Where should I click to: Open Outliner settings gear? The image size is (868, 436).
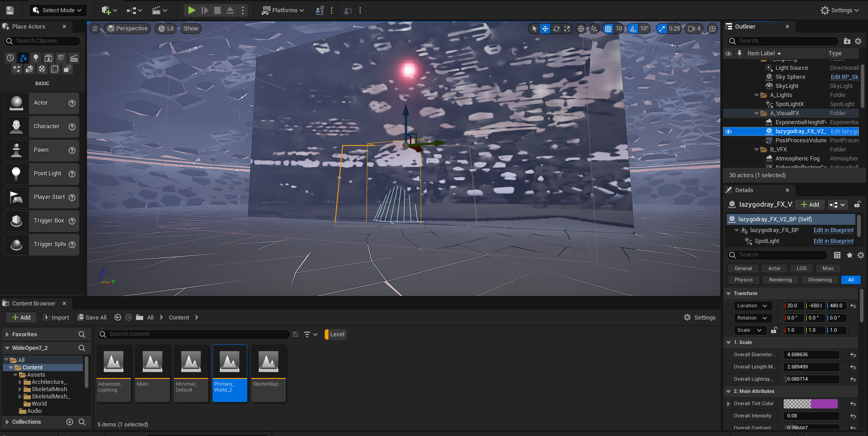pos(858,41)
